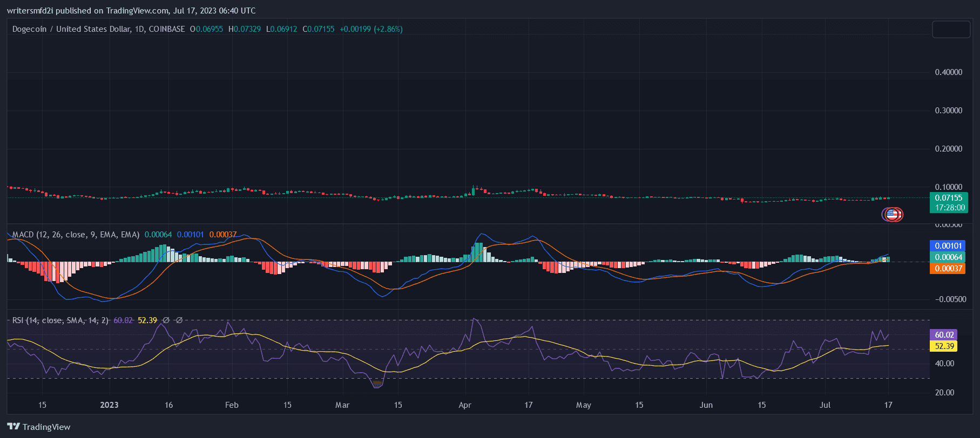Click the low value L0.06912
This screenshot has height=438, width=980.
[x=281, y=29]
